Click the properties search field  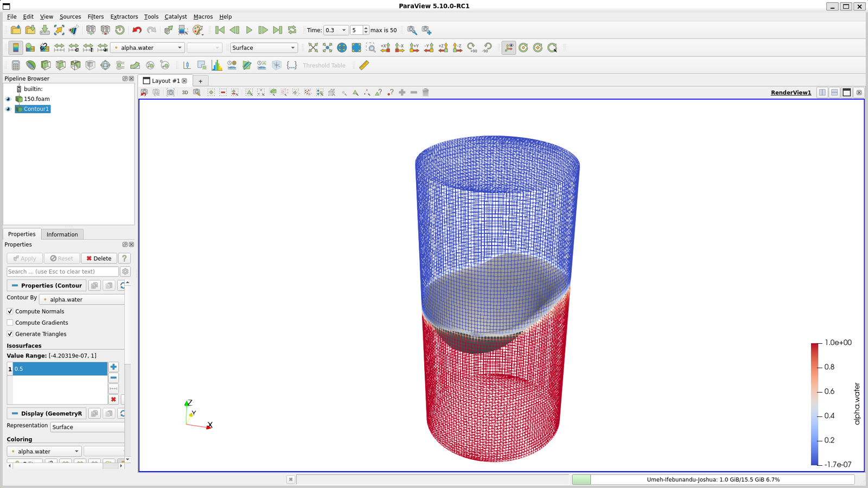coord(62,272)
